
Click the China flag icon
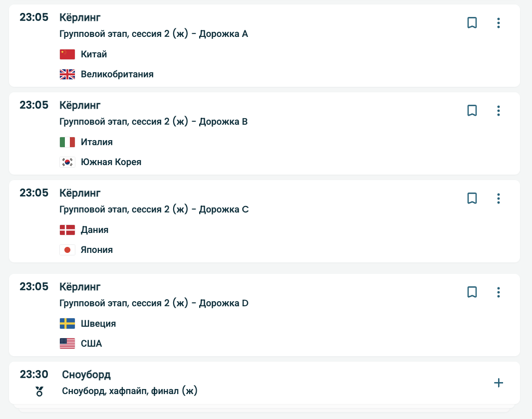tap(67, 54)
